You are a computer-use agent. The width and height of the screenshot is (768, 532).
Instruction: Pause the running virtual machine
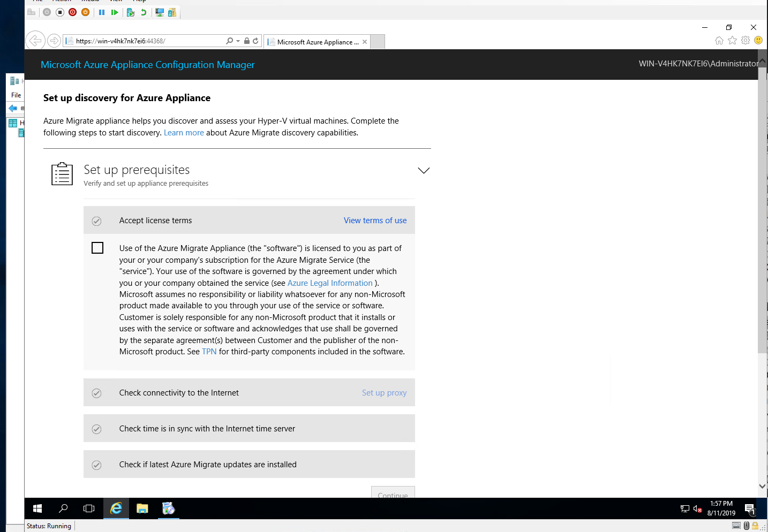tap(102, 12)
